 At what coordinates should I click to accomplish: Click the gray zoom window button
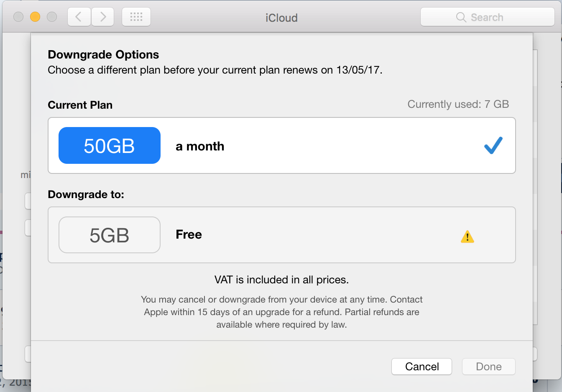[52, 17]
